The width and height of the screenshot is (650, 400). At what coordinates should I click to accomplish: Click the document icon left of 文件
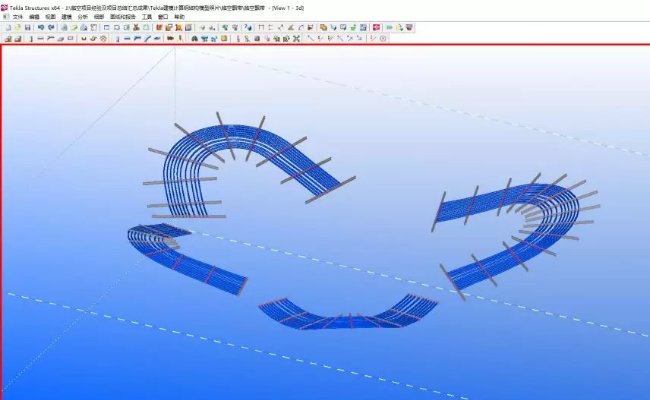click(x=6, y=17)
